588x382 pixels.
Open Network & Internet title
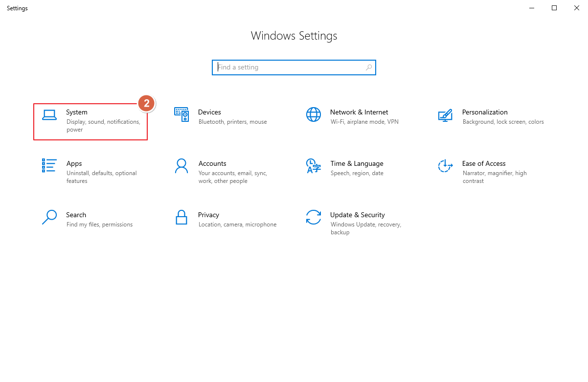359,112
